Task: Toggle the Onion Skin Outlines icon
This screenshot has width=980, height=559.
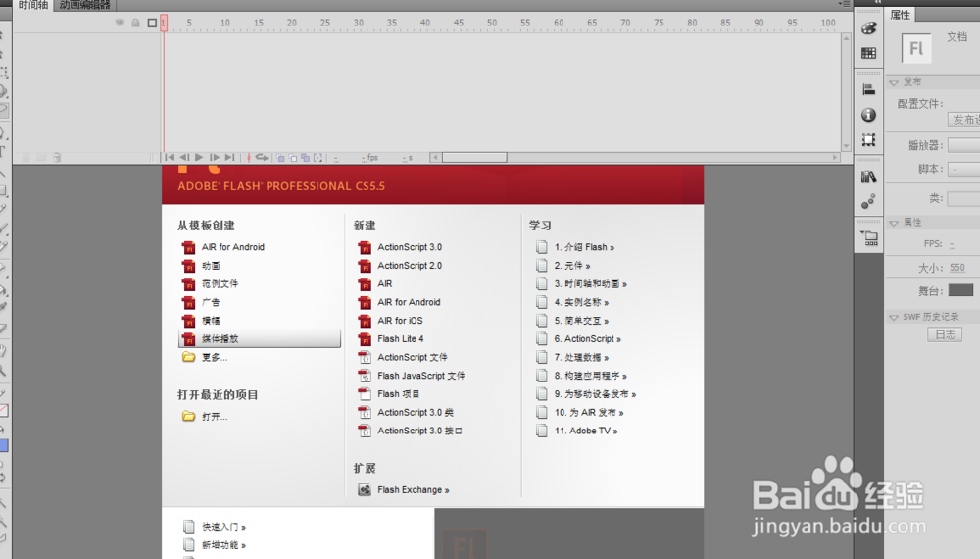Action: coord(293,158)
